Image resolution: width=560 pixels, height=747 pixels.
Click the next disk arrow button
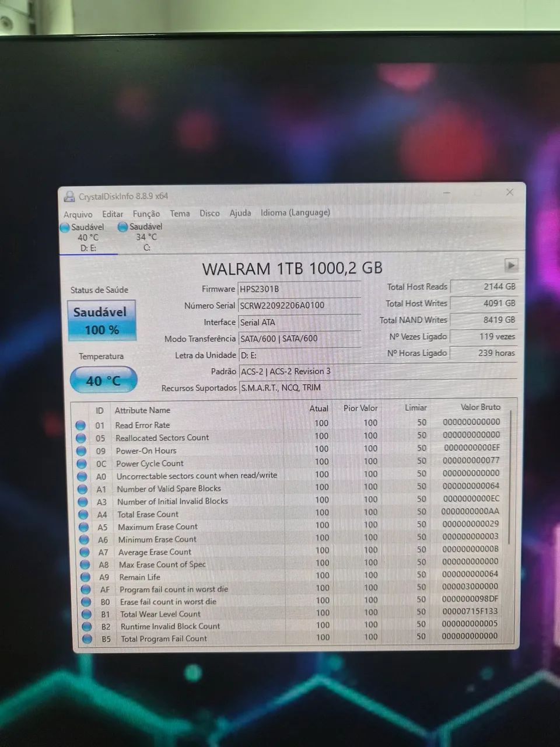coord(511,266)
